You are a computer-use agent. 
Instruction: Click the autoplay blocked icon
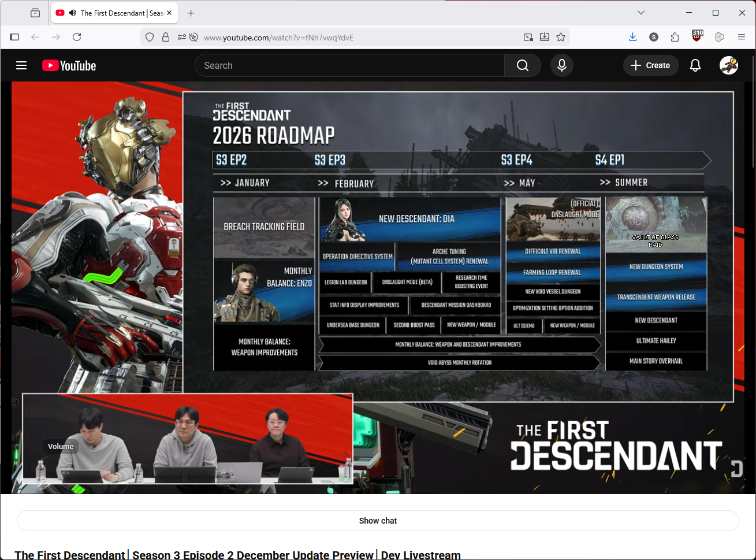tap(194, 37)
